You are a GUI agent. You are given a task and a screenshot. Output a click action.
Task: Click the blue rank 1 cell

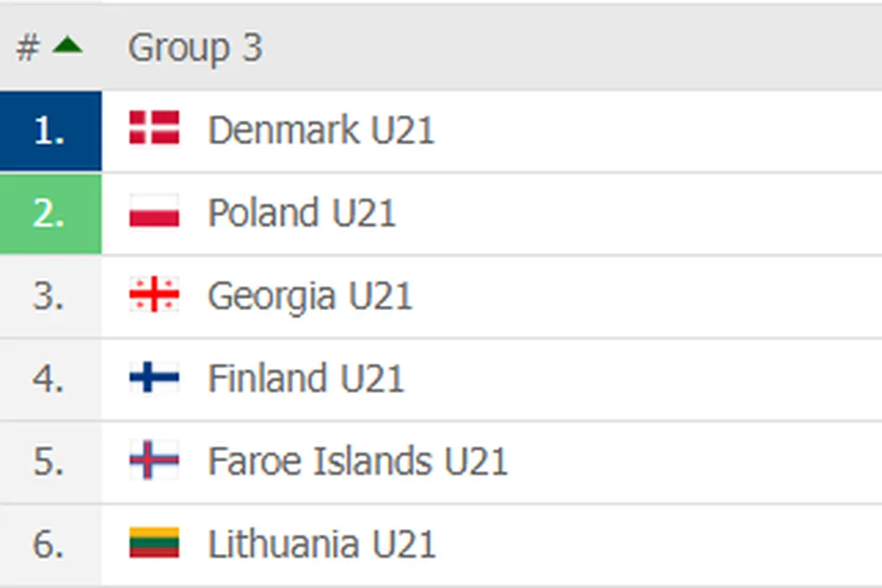50,131
